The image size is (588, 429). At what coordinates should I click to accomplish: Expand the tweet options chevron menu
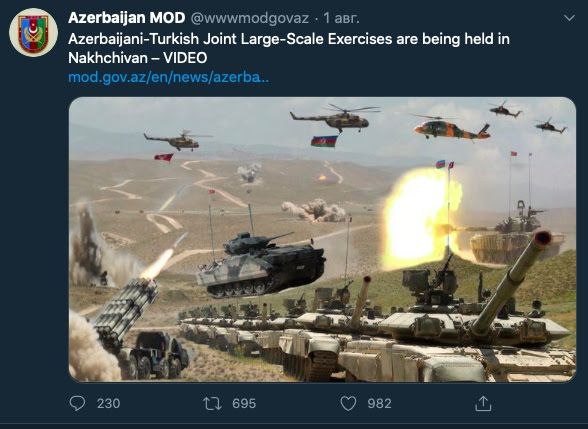569,18
